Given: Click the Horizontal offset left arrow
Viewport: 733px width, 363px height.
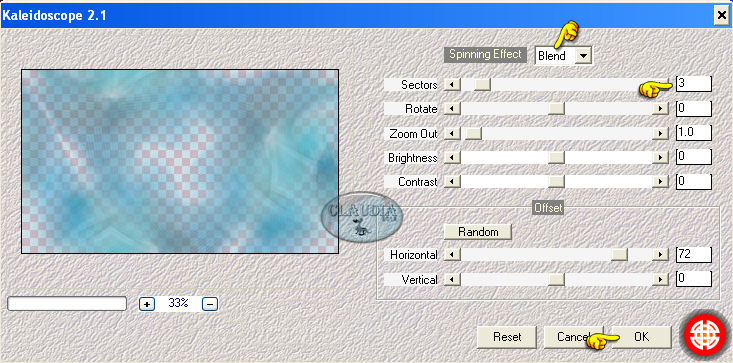Looking at the screenshot, I should pyautogui.click(x=452, y=255).
